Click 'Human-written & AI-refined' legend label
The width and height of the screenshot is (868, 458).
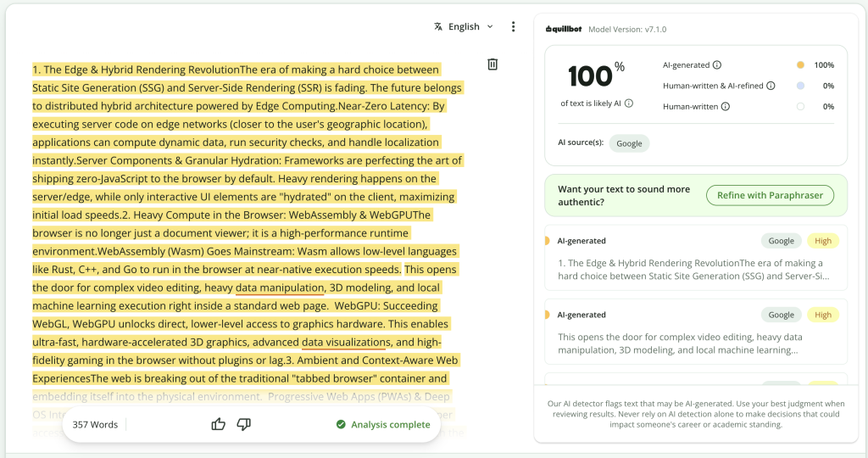pos(713,86)
